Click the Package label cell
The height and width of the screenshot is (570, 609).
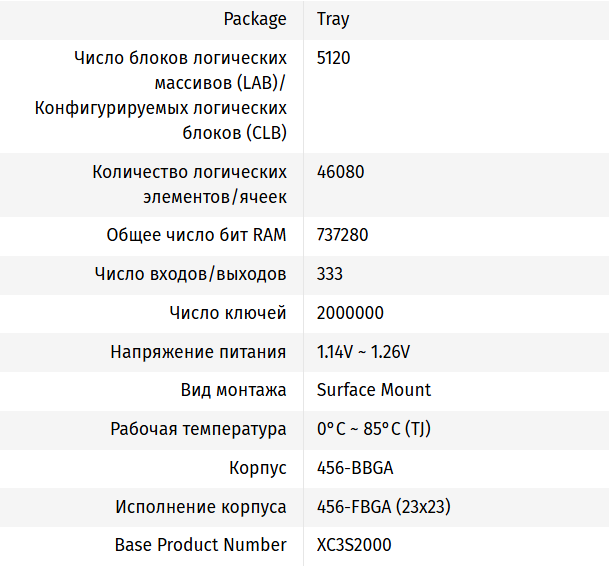pyautogui.click(x=255, y=19)
